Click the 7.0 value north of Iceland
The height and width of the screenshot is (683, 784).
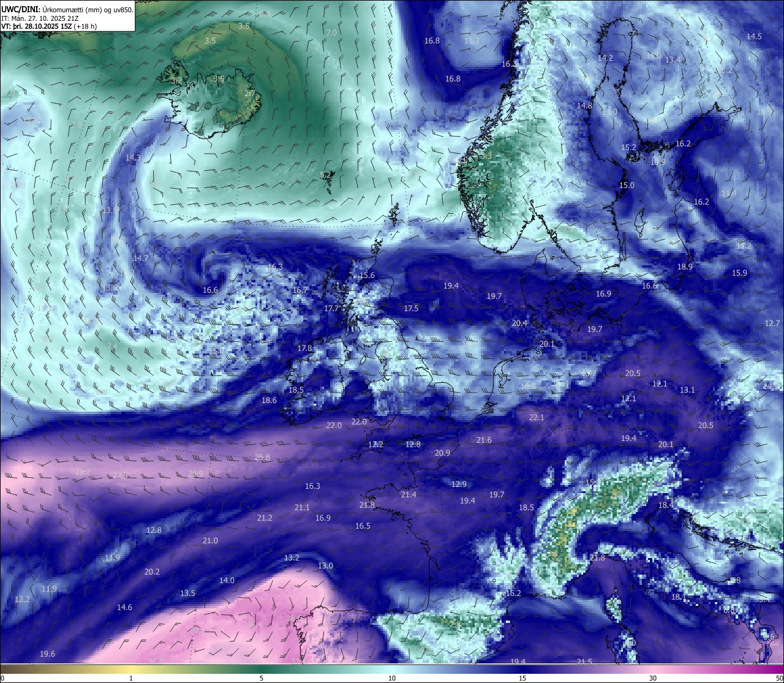click(x=331, y=32)
